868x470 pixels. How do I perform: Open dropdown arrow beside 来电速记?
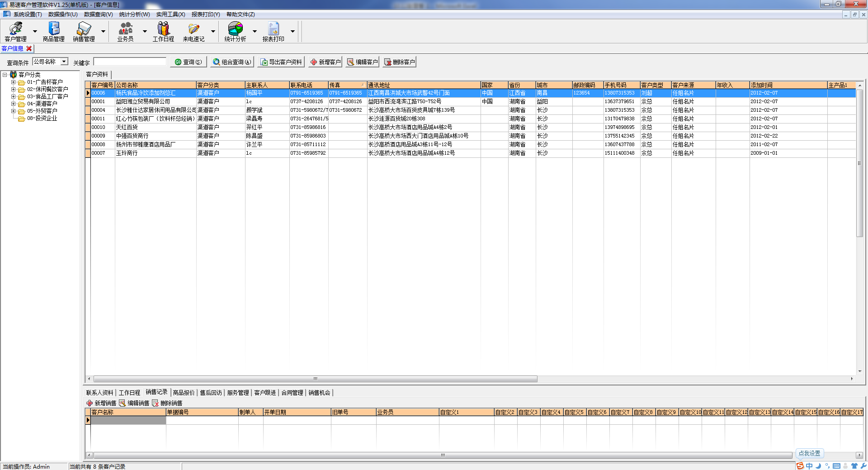point(213,32)
